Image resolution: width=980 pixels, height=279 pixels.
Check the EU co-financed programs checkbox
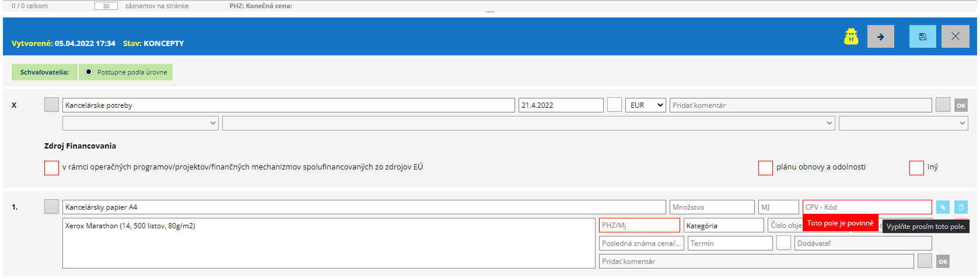click(51, 168)
